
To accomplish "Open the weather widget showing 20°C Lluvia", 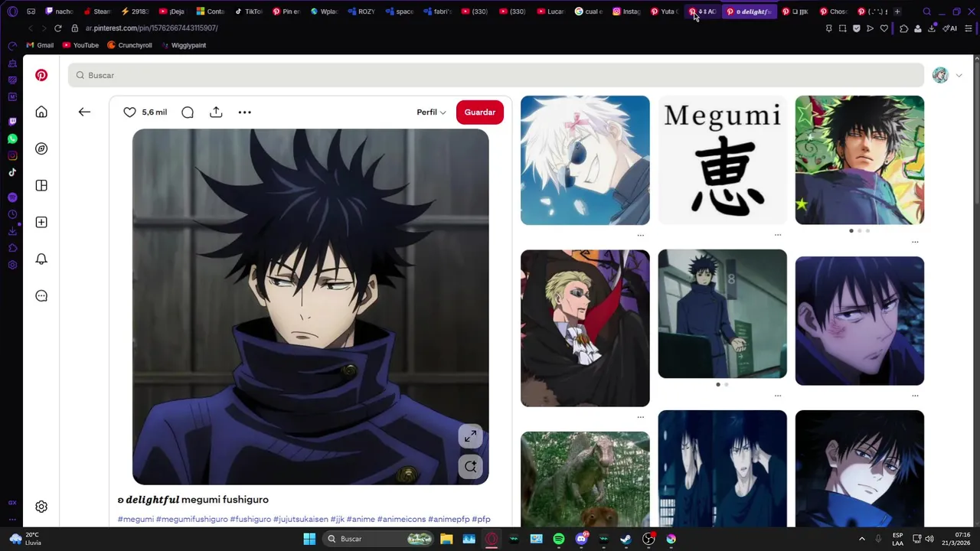I will 24,539.
